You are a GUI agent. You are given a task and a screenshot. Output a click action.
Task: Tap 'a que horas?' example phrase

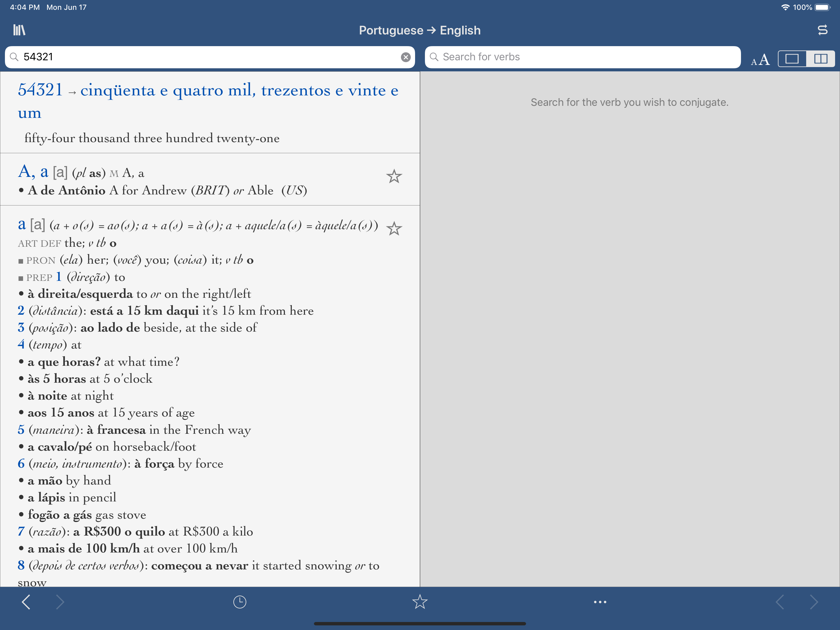[64, 362]
